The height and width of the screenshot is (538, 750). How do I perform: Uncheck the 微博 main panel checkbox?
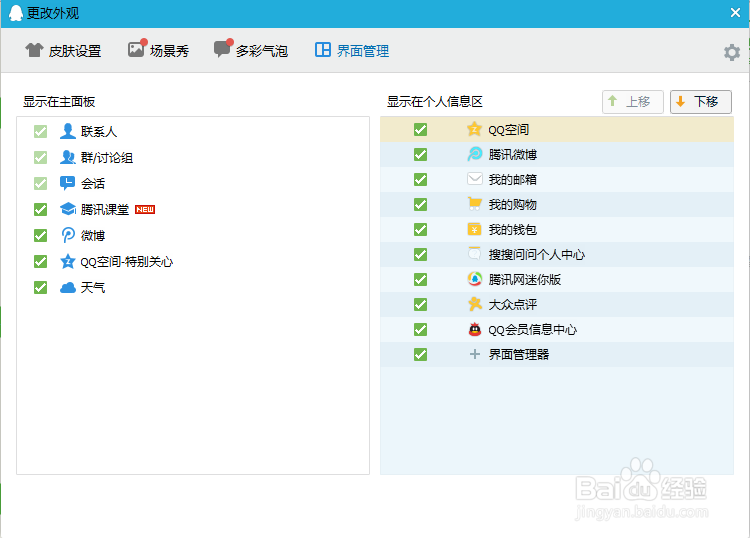[x=41, y=235]
